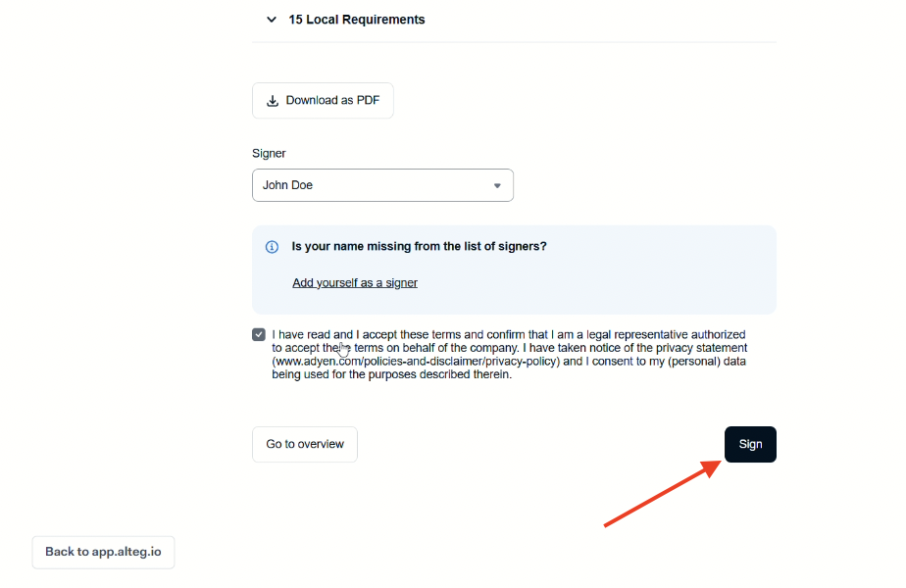Click "Is your name missing" info heading
The height and width of the screenshot is (588, 906).
click(x=419, y=246)
